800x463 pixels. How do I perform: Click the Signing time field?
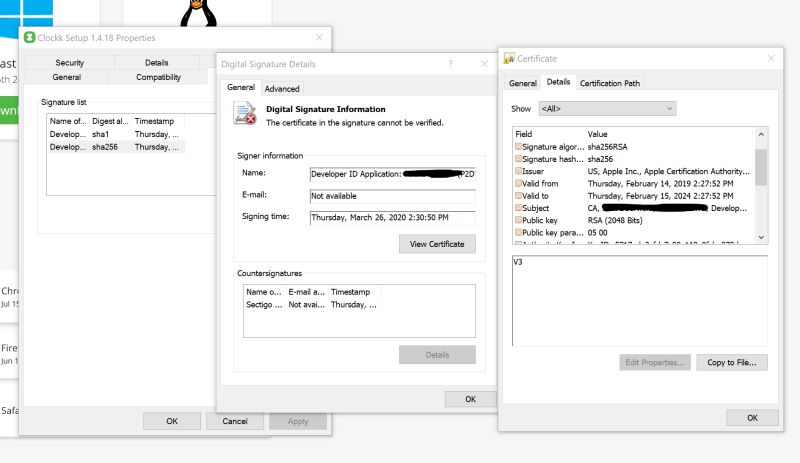point(393,217)
